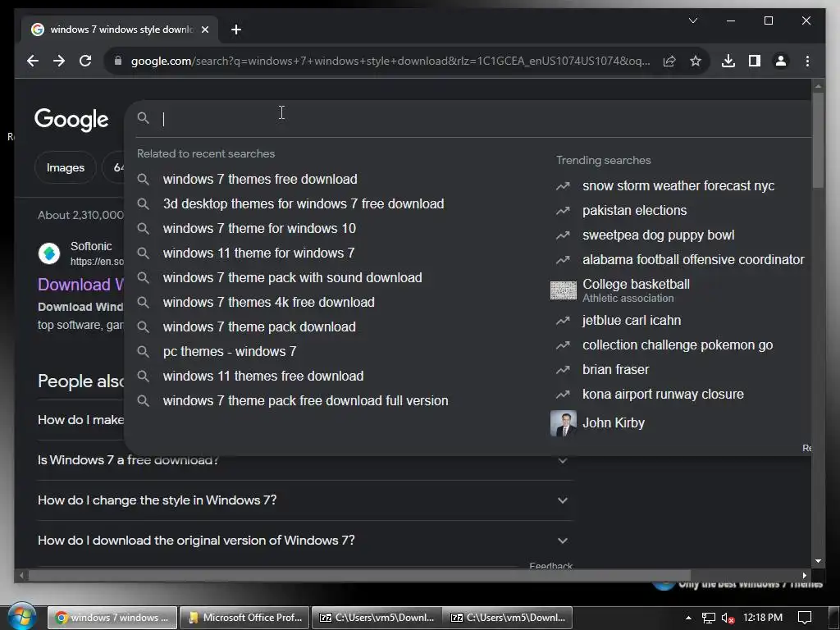Select suggestion windows 11 themes free download
This screenshot has width=840, height=630.
pyautogui.click(x=263, y=376)
